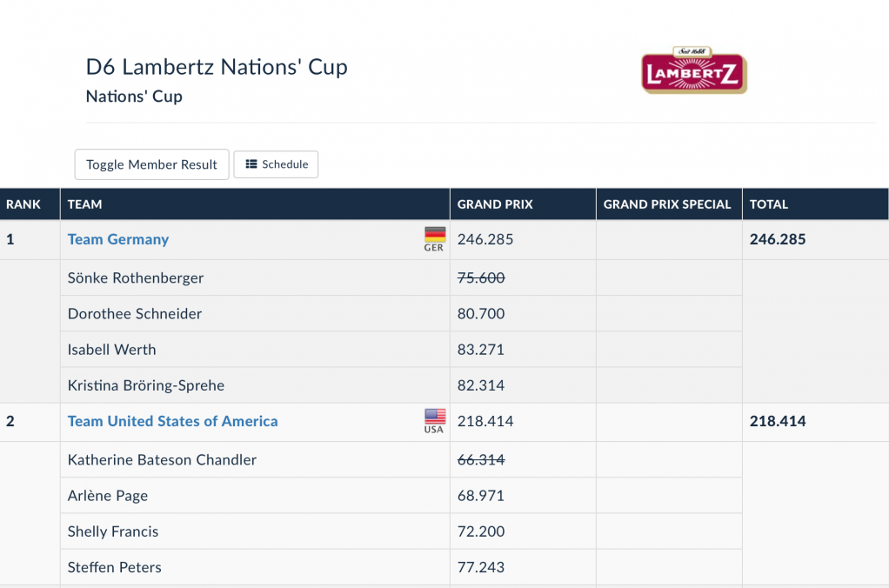Select Kristina Bröring-Sprehe rider name
Viewport: 889px width, 588px height.
146,385
